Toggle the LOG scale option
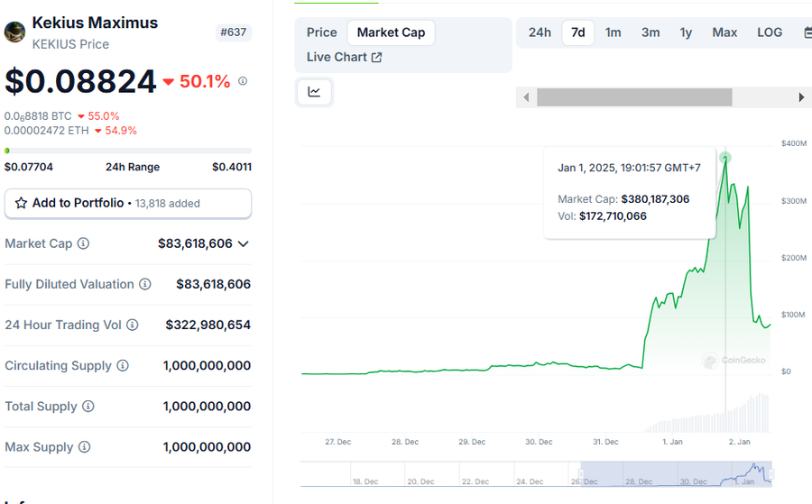Screen dimensions: 812x504 [x=770, y=32]
